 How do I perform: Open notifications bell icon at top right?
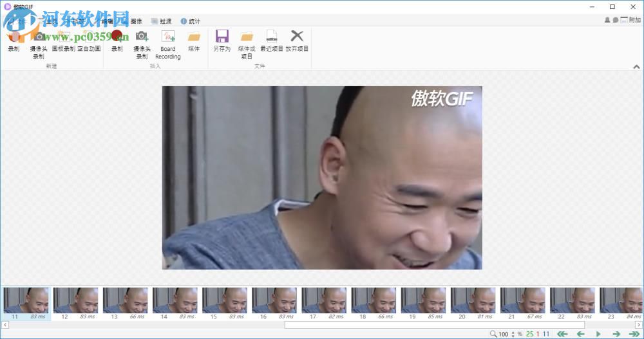(607, 20)
